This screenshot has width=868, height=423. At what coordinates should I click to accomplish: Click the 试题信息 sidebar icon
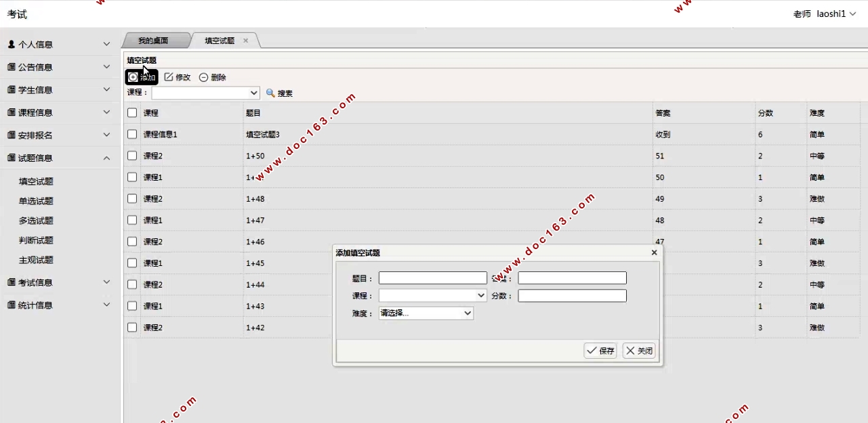[12, 158]
